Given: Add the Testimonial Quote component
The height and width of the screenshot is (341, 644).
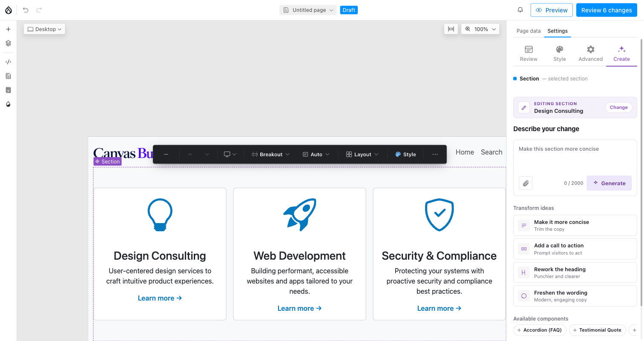Looking at the screenshot, I should click(x=598, y=330).
